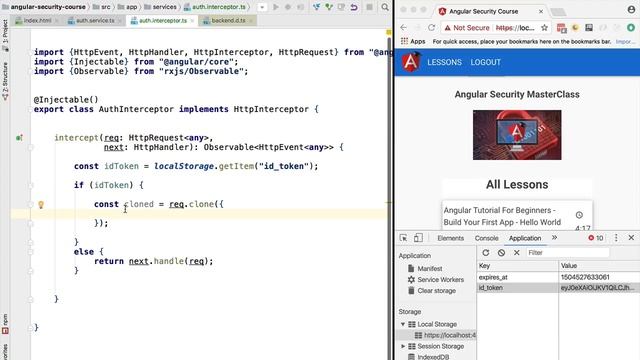Switch to the Console DevTools tab

(x=486, y=238)
